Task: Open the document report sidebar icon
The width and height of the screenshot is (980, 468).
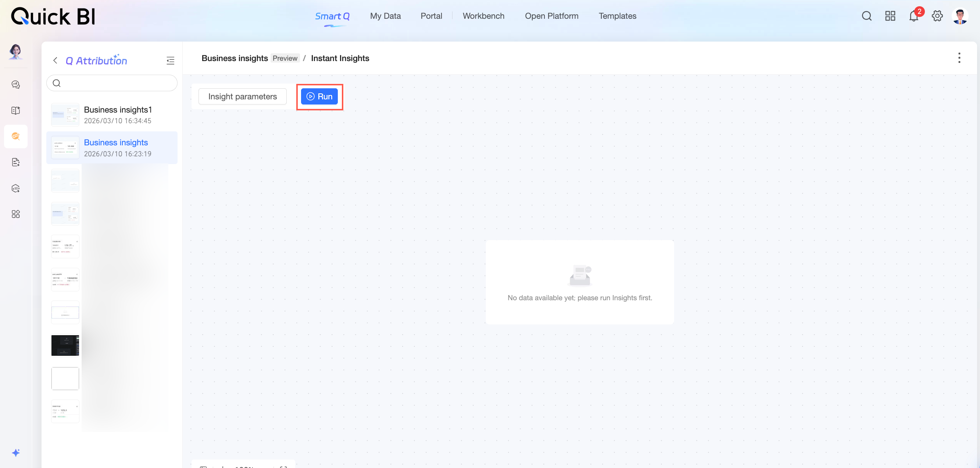Action: 15,162
